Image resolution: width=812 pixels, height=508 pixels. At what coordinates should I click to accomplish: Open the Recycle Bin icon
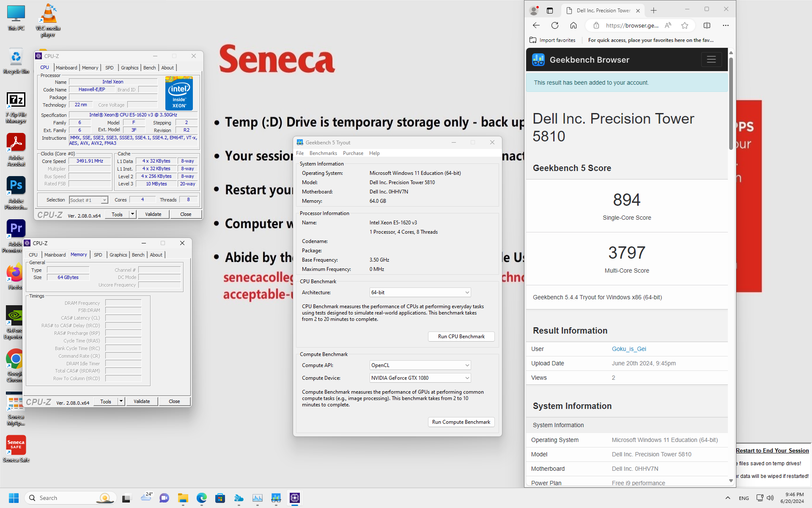(x=16, y=61)
